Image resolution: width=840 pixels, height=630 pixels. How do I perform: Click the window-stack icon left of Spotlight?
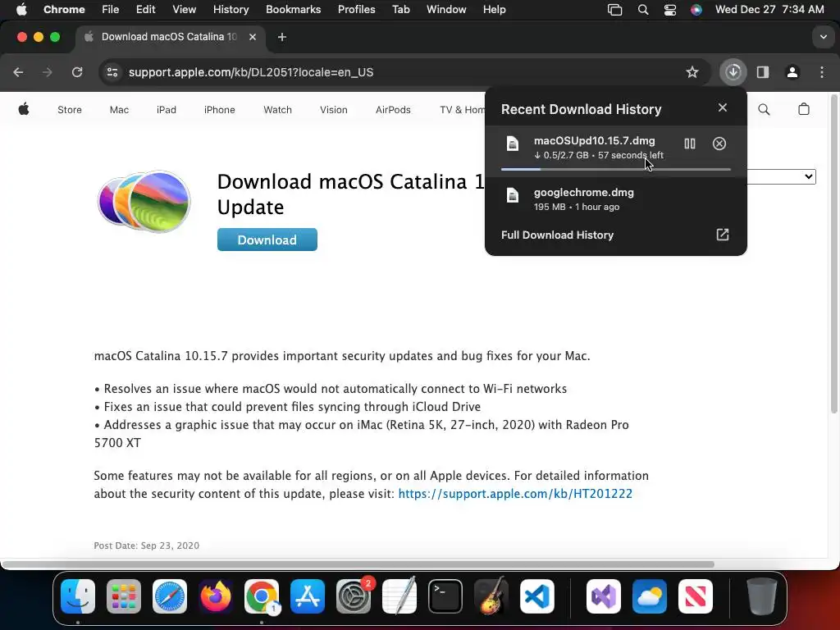click(x=614, y=10)
